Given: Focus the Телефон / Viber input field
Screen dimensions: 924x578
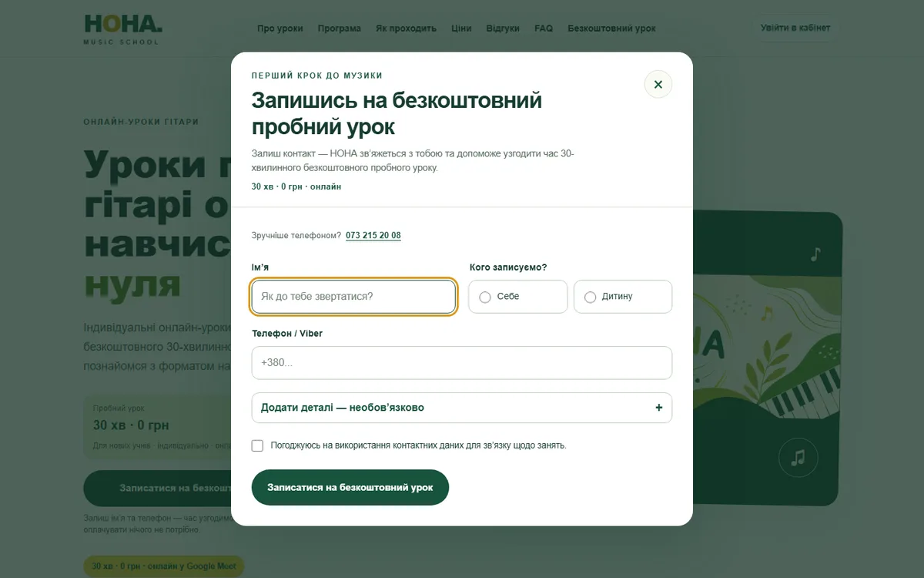Looking at the screenshot, I should coord(462,363).
